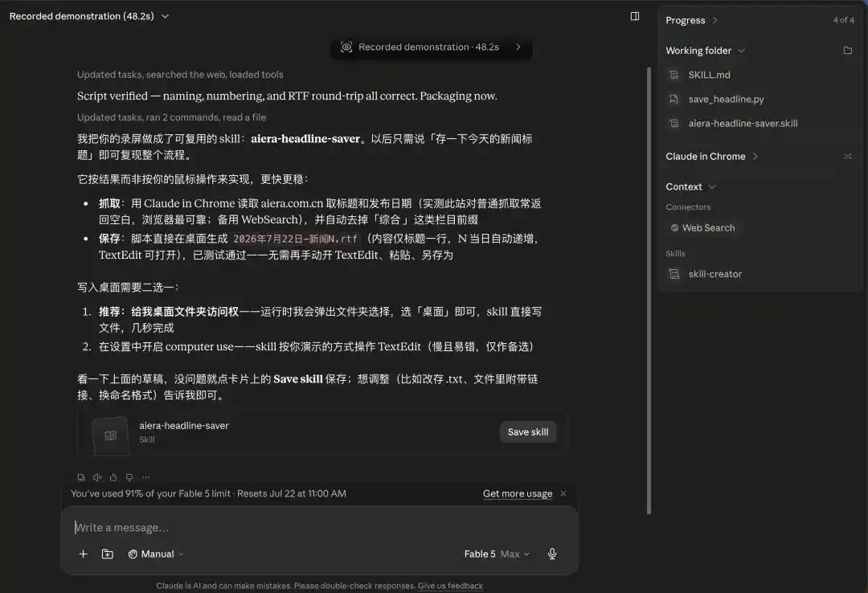The height and width of the screenshot is (593, 868).
Task: Copy the response with copy icon
Action: pyautogui.click(x=81, y=477)
